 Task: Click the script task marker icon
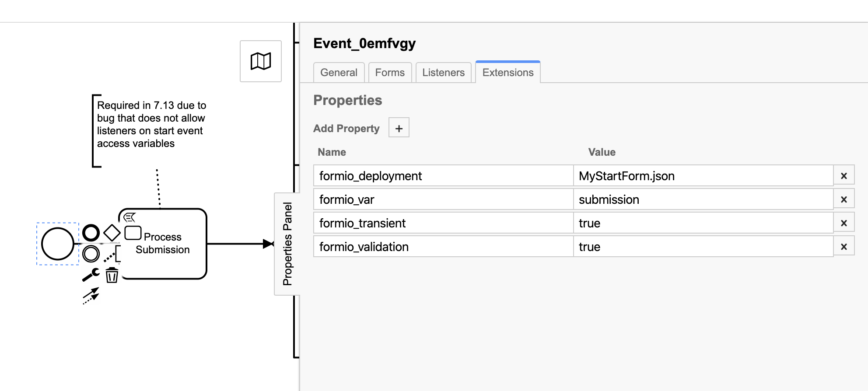129,217
